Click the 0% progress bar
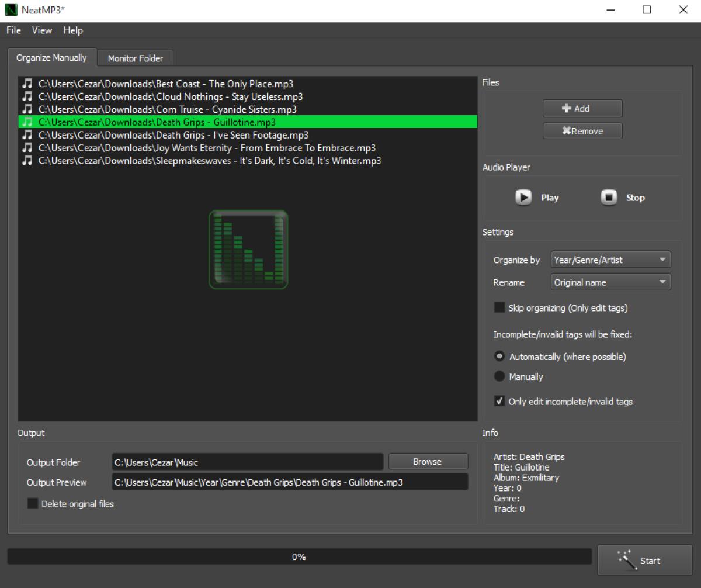The height and width of the screenshot is (588, 701). pos(299,557)
